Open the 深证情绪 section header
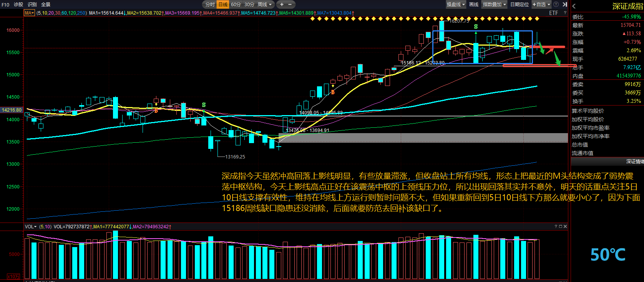The height and width of the screenshot is (282, 644). pos(607,162)
